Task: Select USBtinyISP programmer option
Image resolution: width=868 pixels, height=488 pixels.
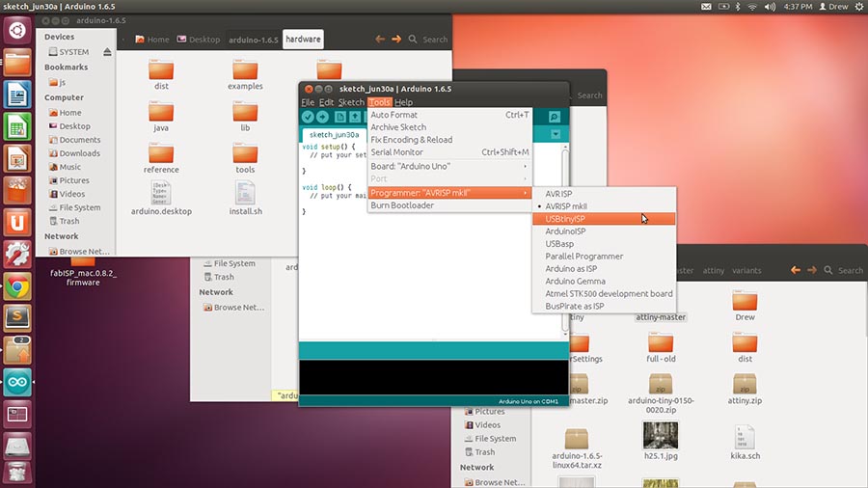Action: 604,219
